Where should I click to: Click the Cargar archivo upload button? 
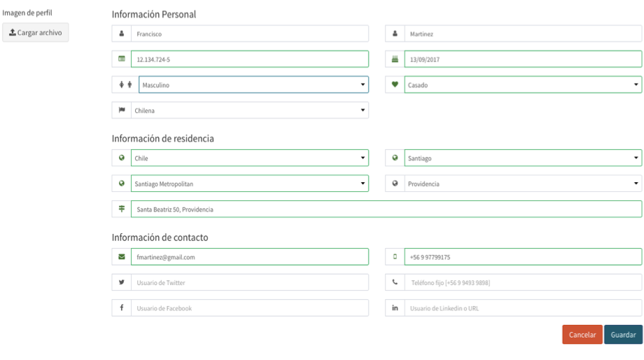point(35,32)
